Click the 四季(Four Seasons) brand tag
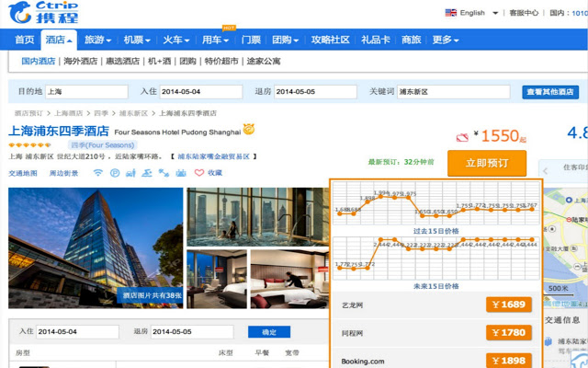 pyautogui.click(x=102, y=145)
